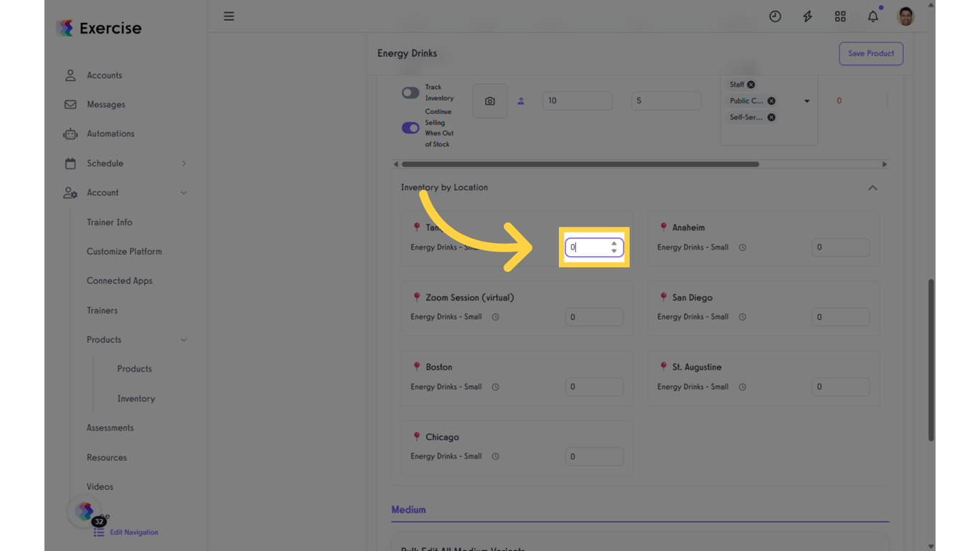
Task: Select the Messages envelope icon in the sidebar
Action: coord(69,104)
